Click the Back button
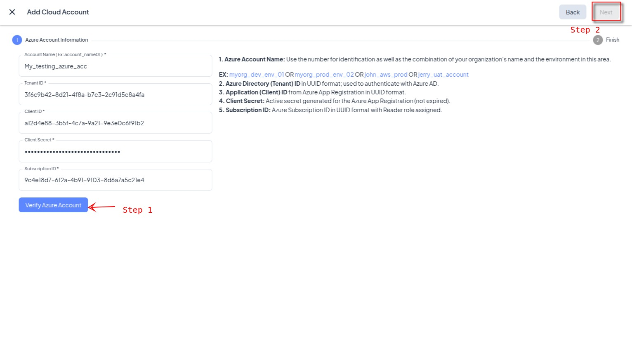632x364 pixels. pyautogui.click(x=572, y=12)
